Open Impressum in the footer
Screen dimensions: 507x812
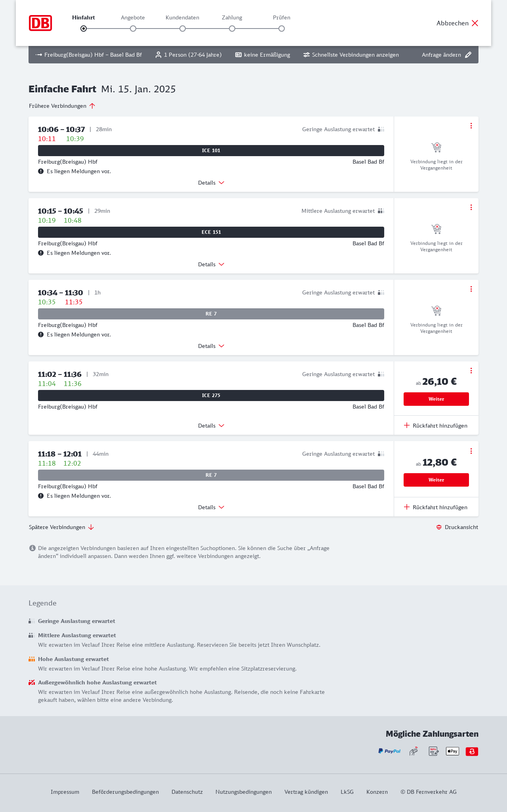pyautogui.click(x=65, y=792)
